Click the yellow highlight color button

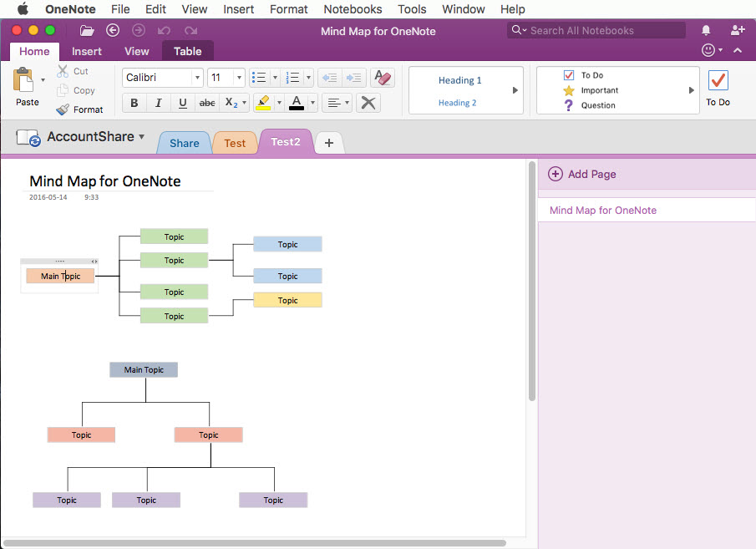click(x=263, y=103)
